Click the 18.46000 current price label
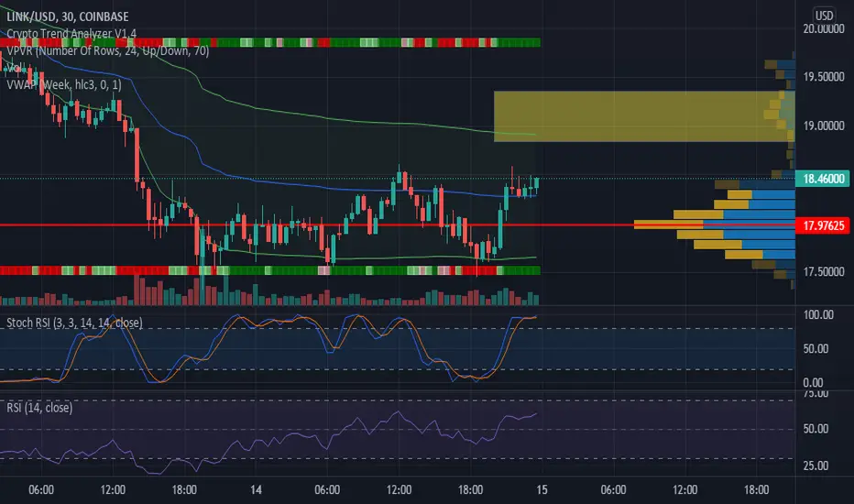The height and width of the screenshot is (504, 854). [x=823, y=179]
